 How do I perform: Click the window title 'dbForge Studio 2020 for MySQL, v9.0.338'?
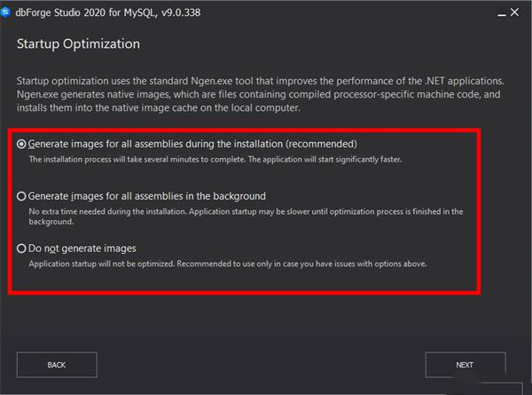point(108,12)
